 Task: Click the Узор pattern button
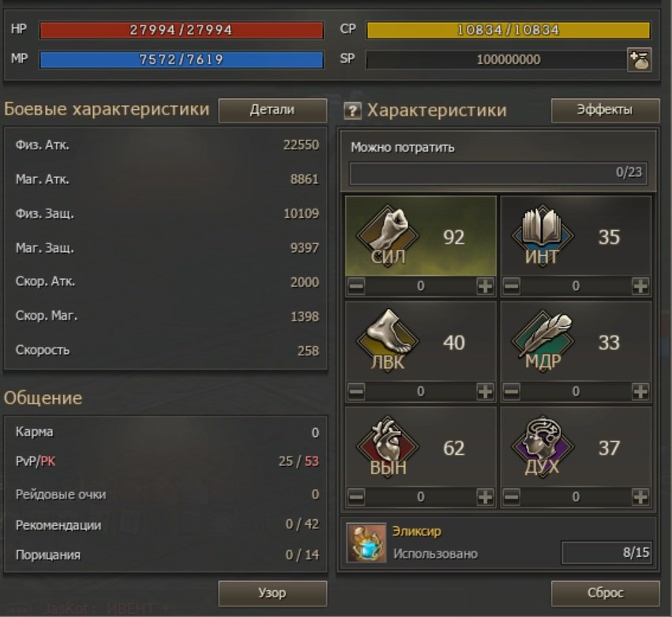(272, 593)
